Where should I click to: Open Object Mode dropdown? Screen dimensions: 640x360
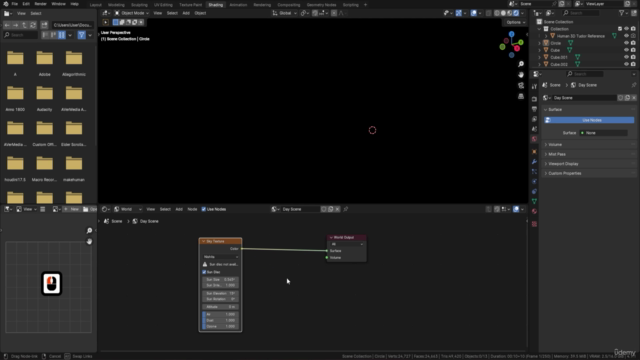[131, 13]
